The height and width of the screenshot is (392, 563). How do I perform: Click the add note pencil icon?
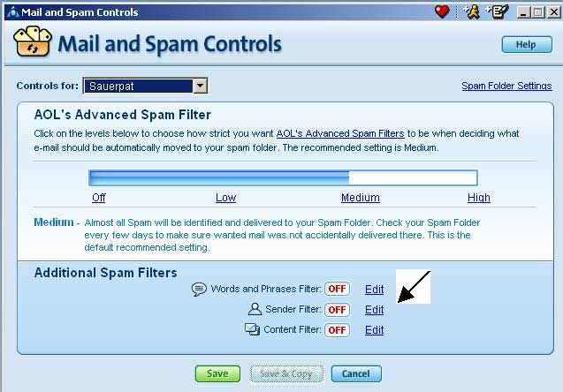point(497,11)
